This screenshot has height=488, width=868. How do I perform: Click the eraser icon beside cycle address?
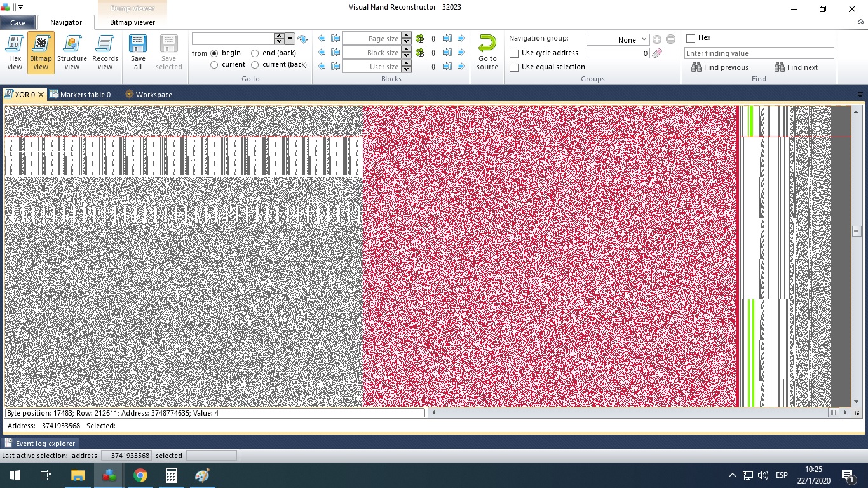(657, 53)
